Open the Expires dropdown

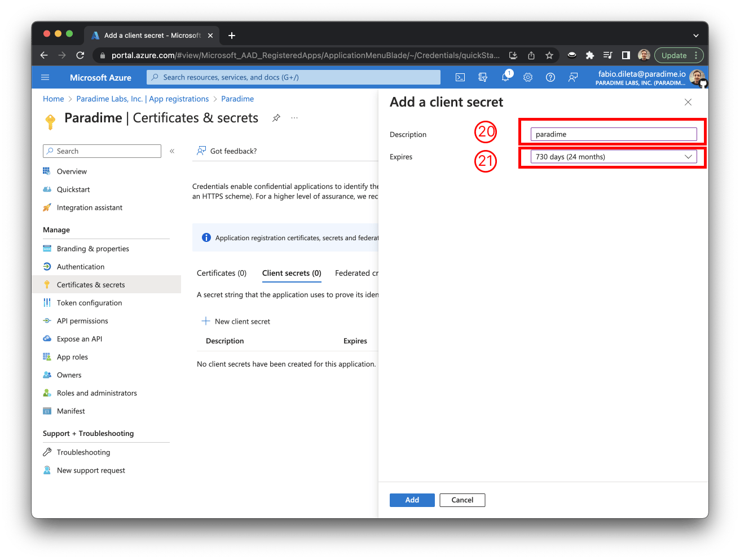pyautogui.click(x=614, y=157)
